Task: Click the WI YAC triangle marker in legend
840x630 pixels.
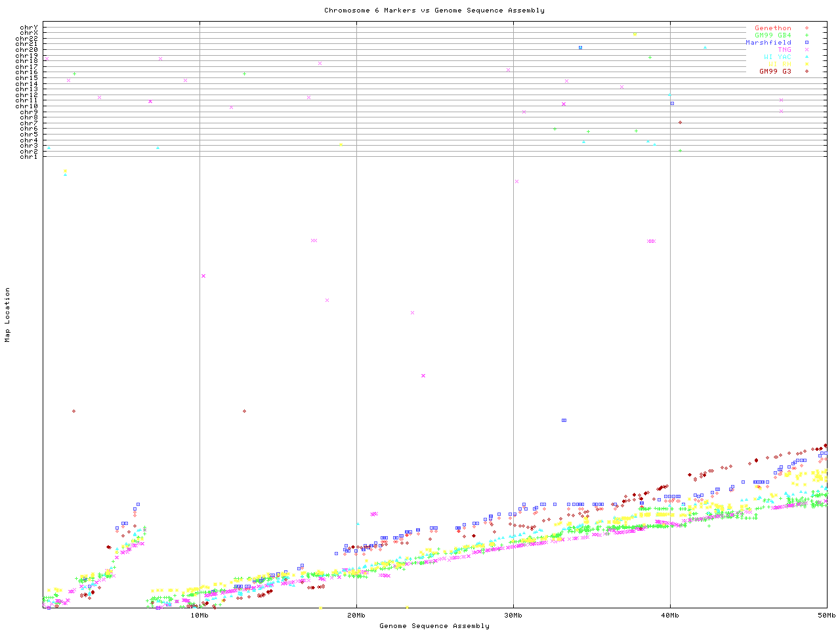Action: [x=807, y=57]
